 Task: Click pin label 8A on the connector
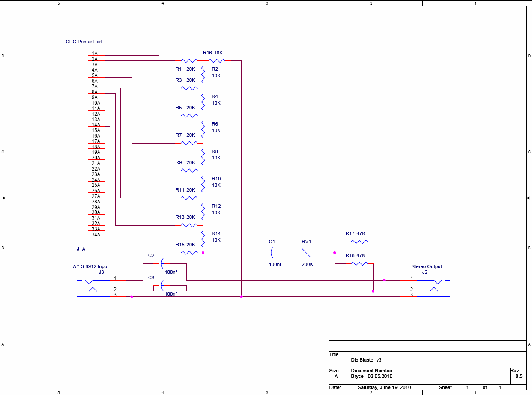coord(95,92)
